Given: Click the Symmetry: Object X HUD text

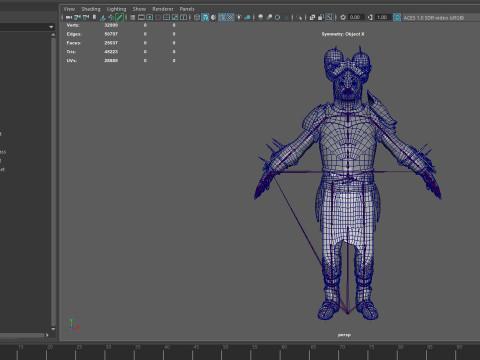Looking at the screenshot, I should tap(343, 34).
